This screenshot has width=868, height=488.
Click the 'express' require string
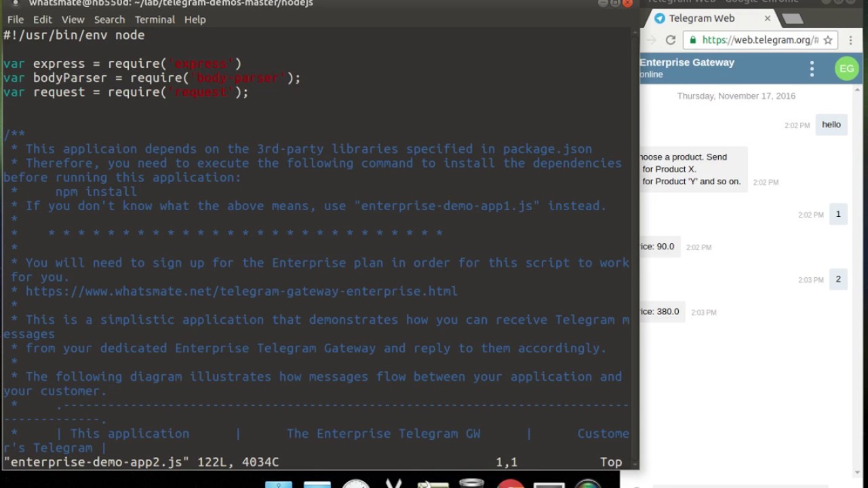(x=201, y=64)
